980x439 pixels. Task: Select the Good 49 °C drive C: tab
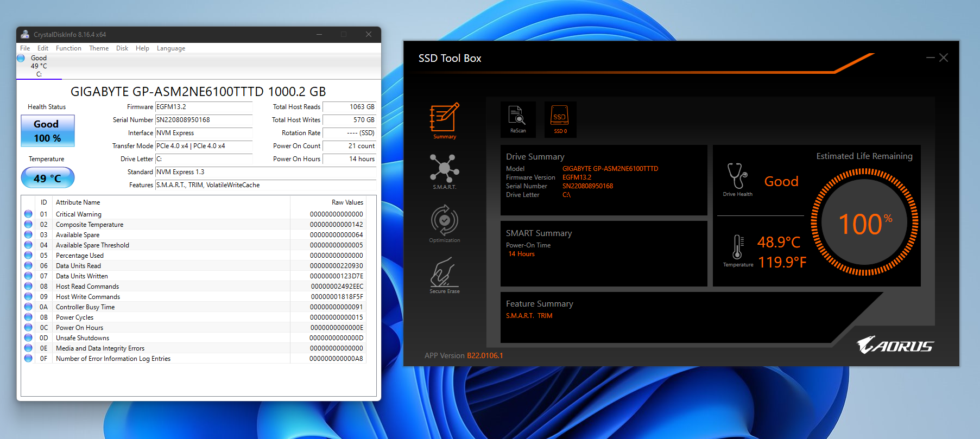coord(39,66)
